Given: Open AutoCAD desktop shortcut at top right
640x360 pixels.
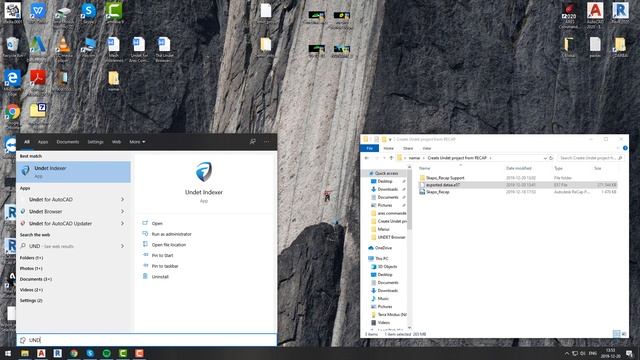Looking at the screenshot, I should tap(595, 15).
